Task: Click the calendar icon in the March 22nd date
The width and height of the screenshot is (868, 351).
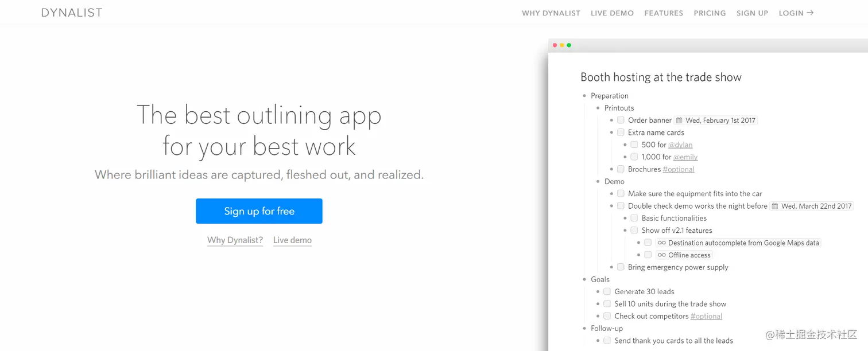Action: [775, 206]
